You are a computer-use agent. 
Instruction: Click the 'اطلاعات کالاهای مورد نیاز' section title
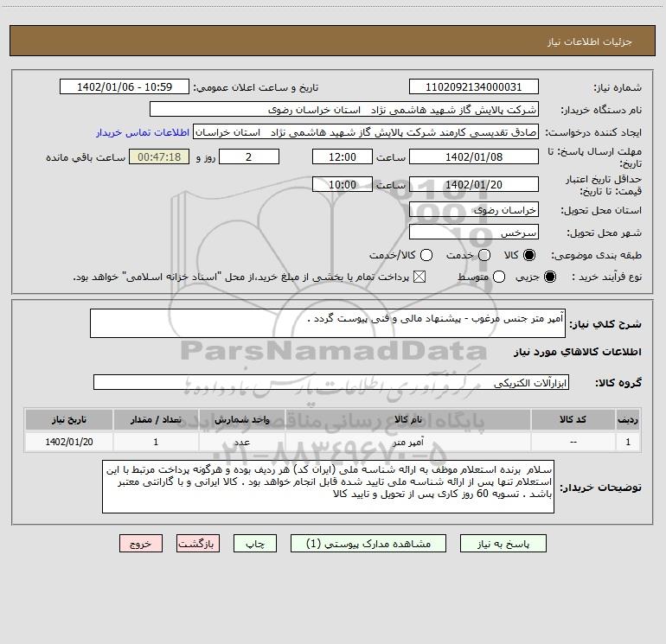(x=577, y=352)
